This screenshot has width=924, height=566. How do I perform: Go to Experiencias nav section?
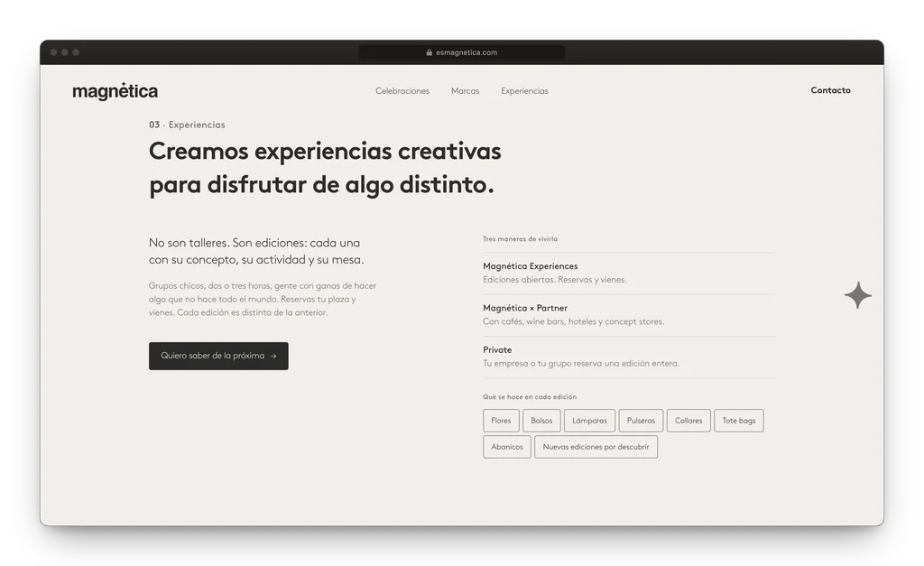tap(524, 91)
